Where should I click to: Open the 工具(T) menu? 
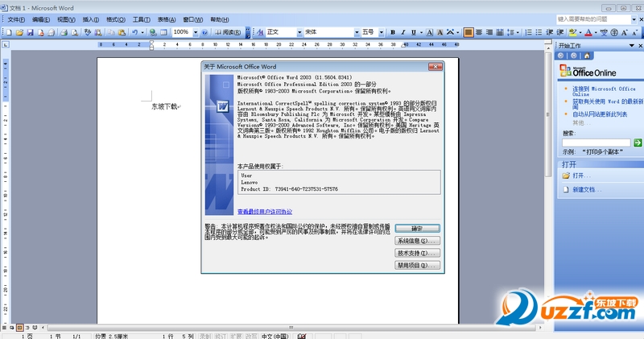coord(141,19)
